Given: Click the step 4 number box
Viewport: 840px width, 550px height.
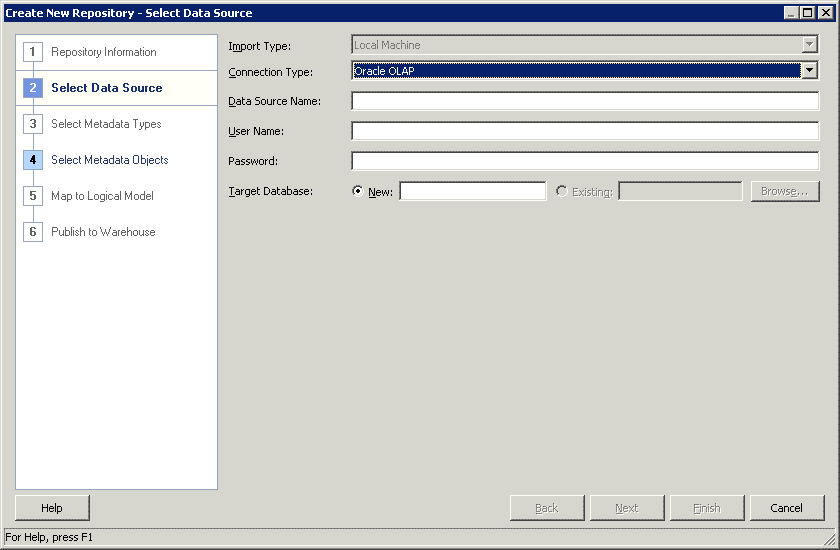Looking at the screenshot, I should click(x=33, y=160).
